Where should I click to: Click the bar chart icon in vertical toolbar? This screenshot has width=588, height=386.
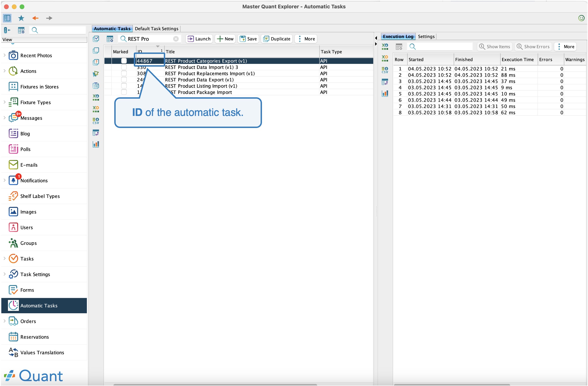(x=96, y=144)
